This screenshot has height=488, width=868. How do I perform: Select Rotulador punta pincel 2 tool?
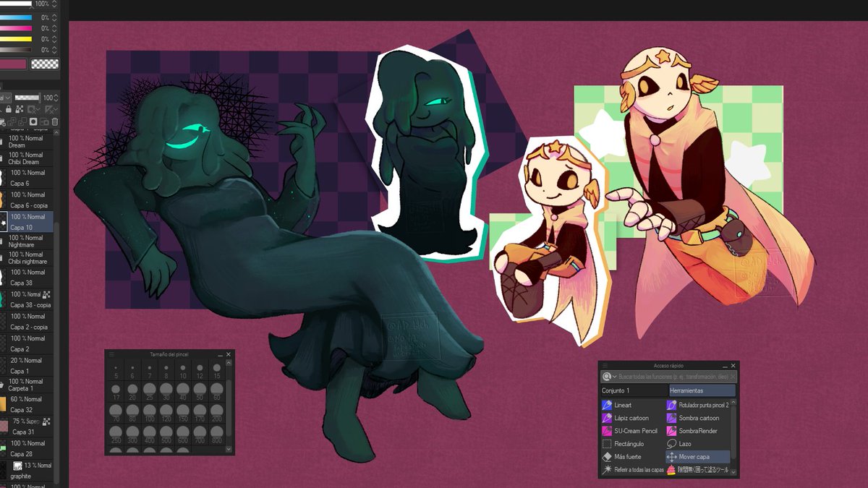[697, 406]
